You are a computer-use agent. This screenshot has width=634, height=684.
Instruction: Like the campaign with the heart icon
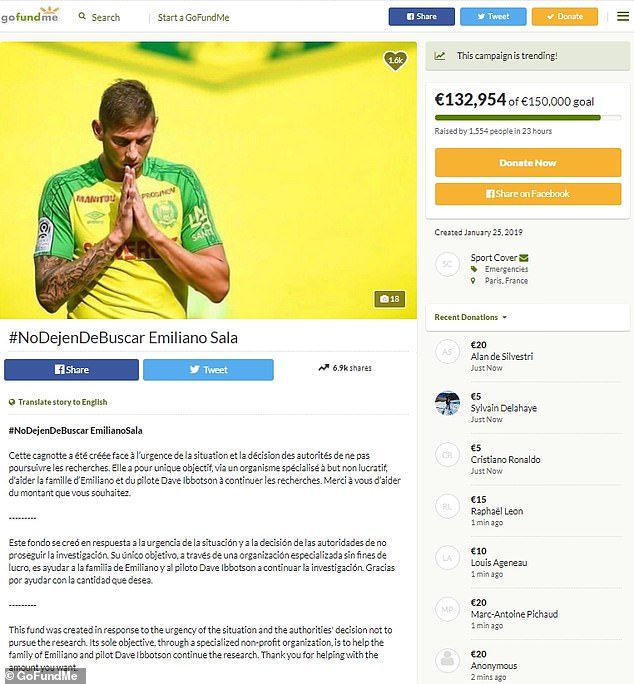pyautogui.click(x=395, y=60)
